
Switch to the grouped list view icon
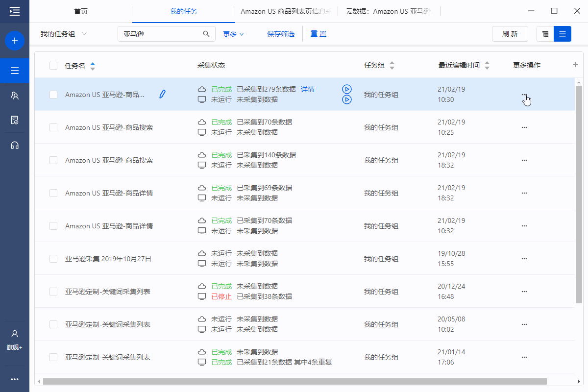(545, 34)
